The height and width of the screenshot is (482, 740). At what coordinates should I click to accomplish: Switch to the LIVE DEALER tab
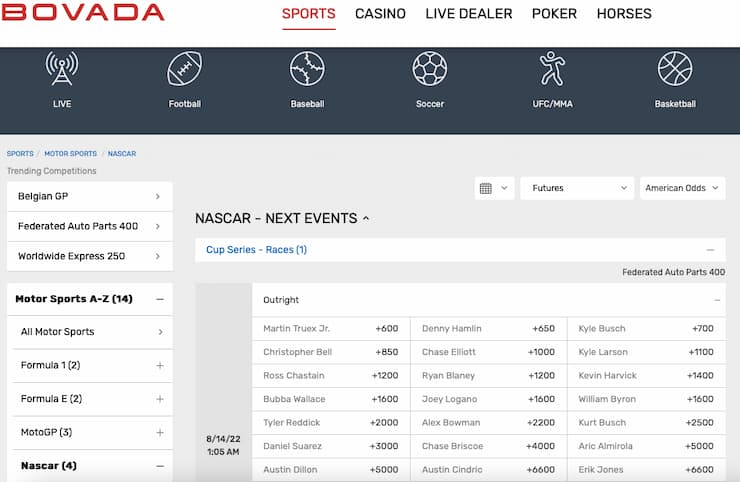click(469, 14)
